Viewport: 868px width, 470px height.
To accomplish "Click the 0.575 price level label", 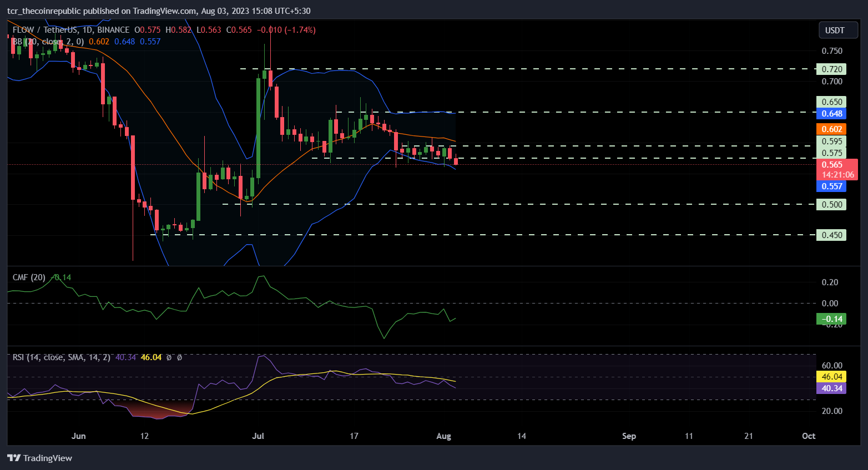I will tap(831, 153).
